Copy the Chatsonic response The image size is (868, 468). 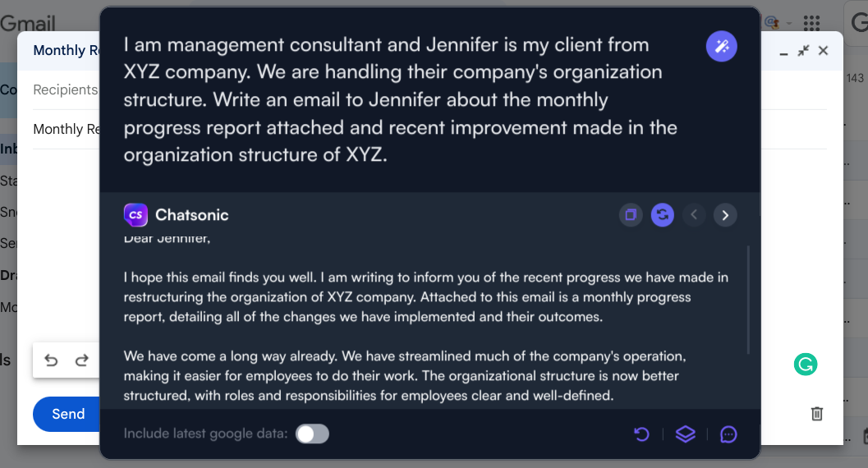click(631, 215)
